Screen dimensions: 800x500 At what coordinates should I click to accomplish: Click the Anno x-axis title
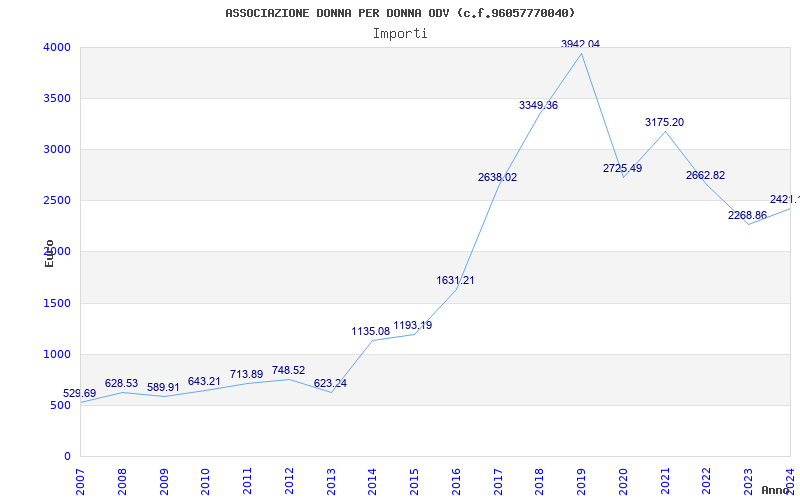774,490
